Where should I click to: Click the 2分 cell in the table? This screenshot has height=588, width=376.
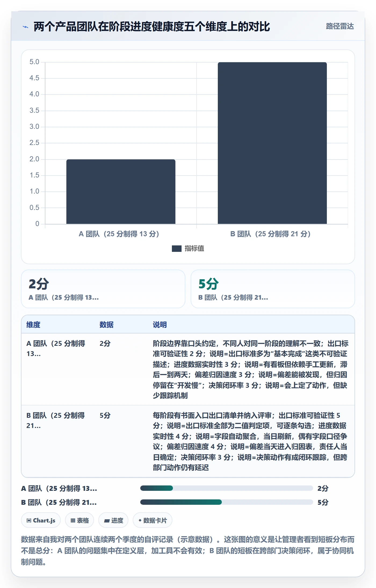105,343
